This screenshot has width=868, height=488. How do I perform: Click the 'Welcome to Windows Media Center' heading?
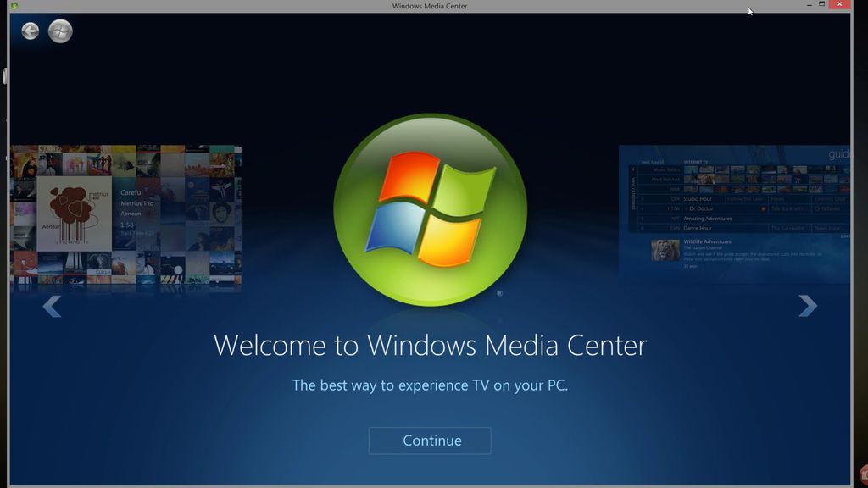(430, 346)
